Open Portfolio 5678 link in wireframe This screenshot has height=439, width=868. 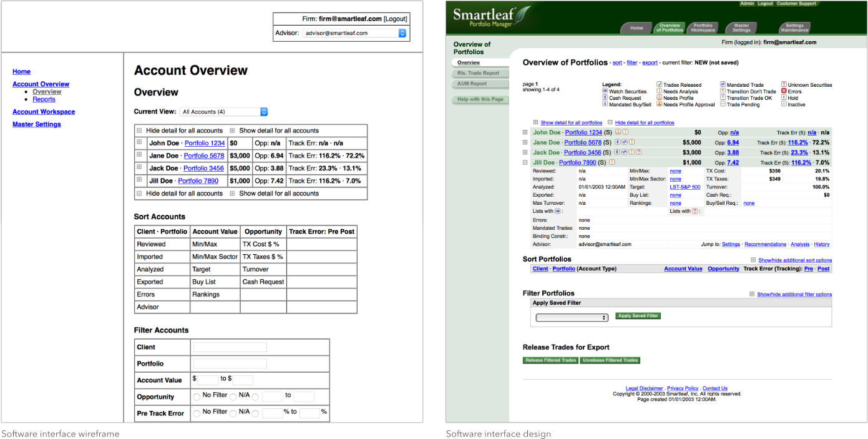[203, 155]
